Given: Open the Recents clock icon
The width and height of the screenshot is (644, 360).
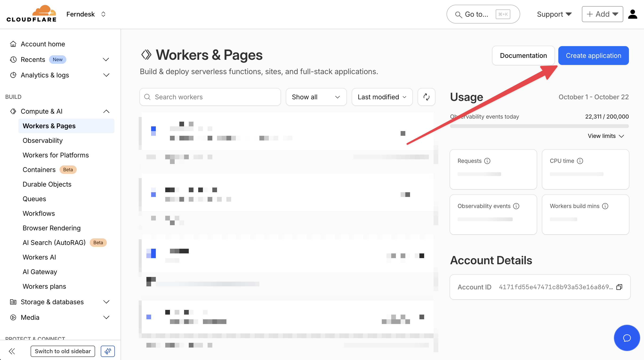Looking at the screenshot, I should (x=13, y=60).
